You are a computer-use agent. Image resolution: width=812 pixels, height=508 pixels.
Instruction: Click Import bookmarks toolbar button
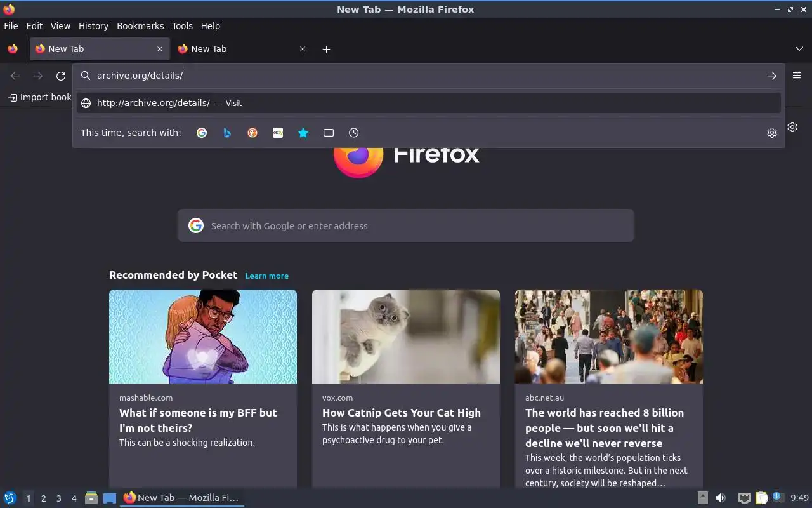point(39,97)
